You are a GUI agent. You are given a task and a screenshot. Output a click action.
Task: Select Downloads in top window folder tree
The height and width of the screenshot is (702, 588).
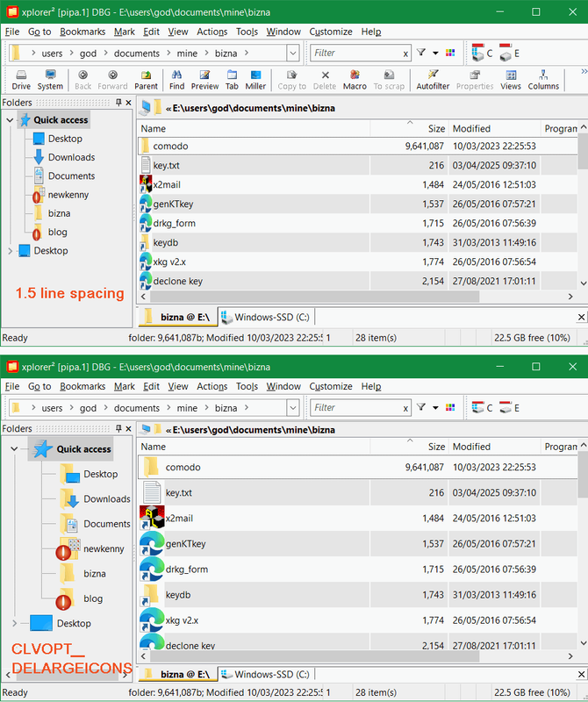click(x=72, y=158)
